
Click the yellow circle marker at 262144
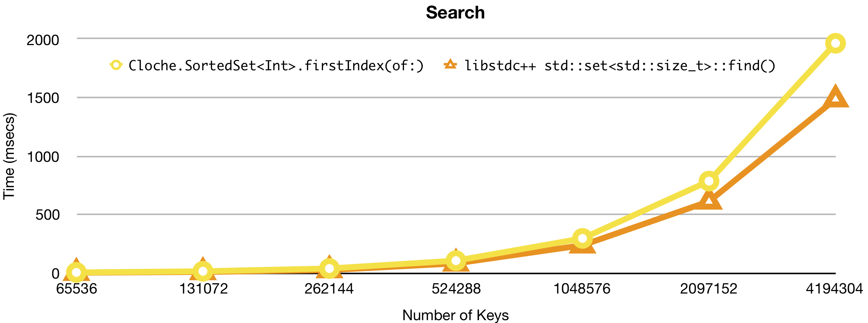pyautogui.click(x=329, y=268)
